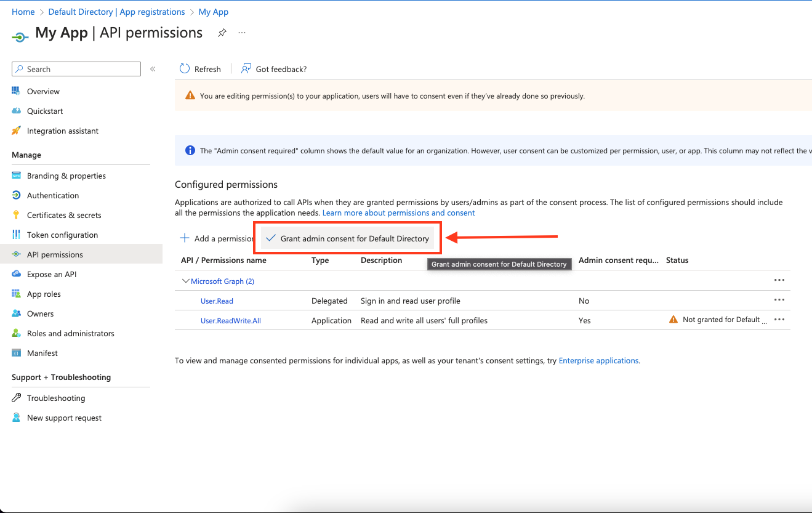Click 'Sign in and read user profile' description
The width and height of the screenshot is (812, 513).
pos(411,301)
